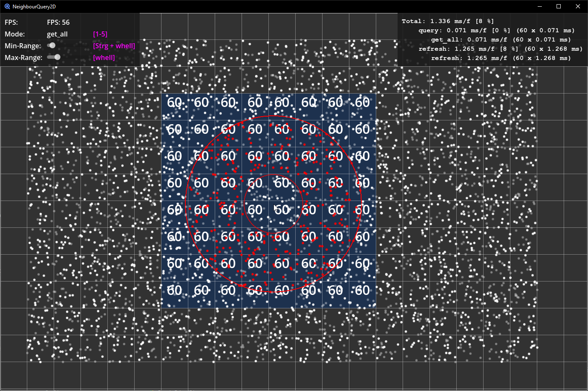Click the bottom-right 60 cell of blue grid
Viewport: 588px width, 391px height.
(362, 290)
